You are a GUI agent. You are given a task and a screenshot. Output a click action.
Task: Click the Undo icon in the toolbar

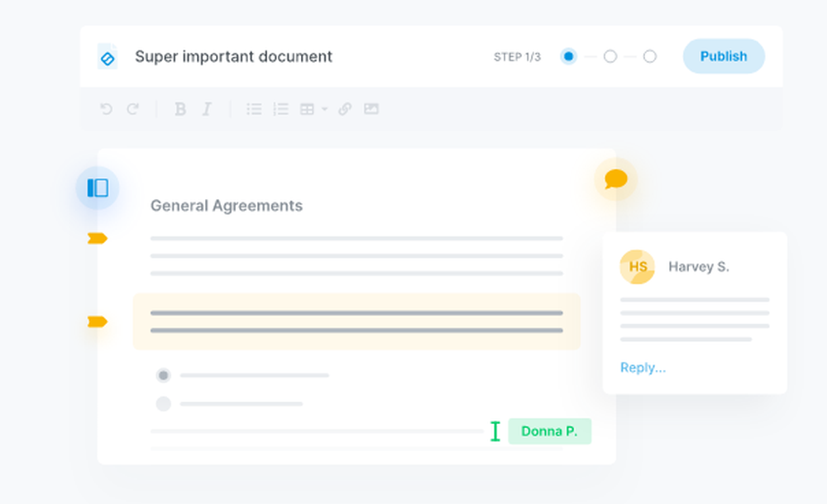coord(108,108)
